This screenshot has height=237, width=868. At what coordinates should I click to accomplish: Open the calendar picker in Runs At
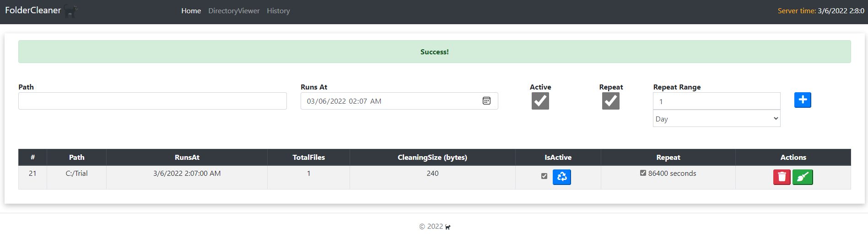[486, 101]
